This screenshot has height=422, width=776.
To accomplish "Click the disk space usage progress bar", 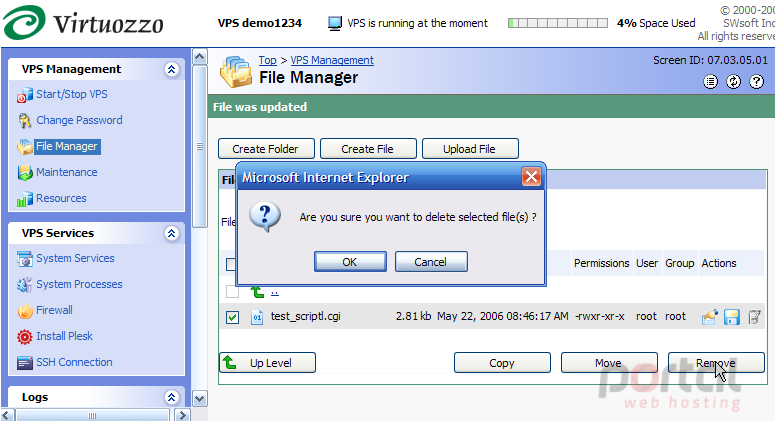I will click(558, 23).
